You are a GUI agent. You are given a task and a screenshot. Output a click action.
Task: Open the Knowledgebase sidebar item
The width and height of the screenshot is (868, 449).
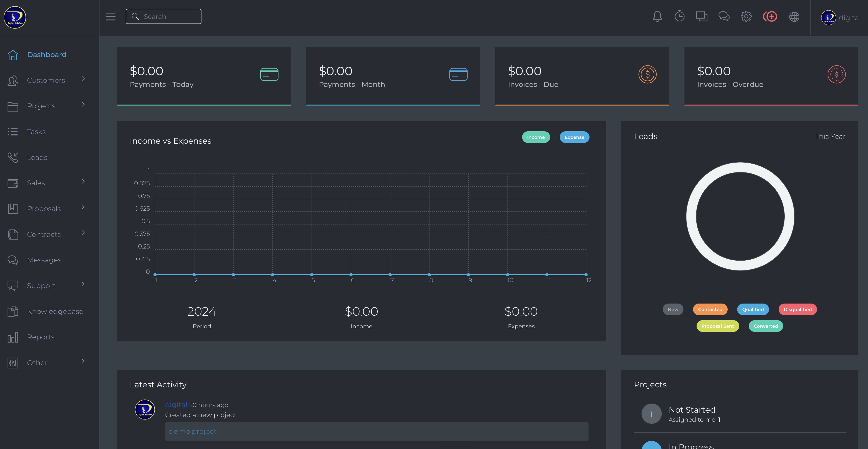[55, 311]
